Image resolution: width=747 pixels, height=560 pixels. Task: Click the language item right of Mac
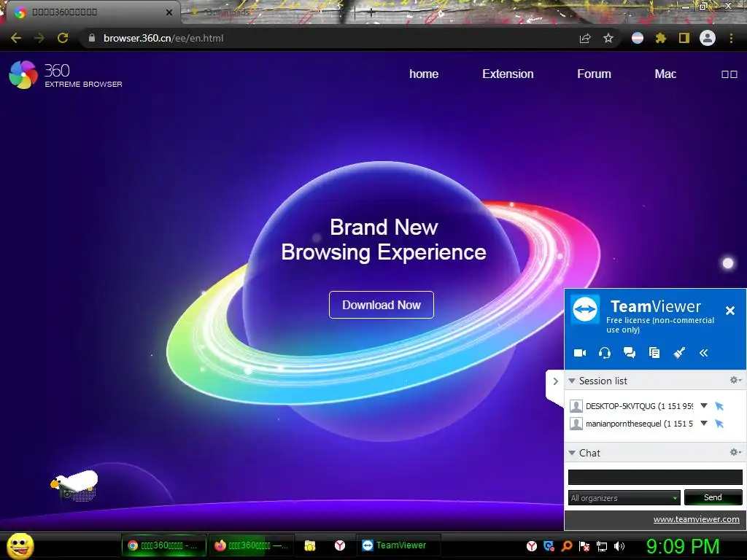click(x=729, y=74)
